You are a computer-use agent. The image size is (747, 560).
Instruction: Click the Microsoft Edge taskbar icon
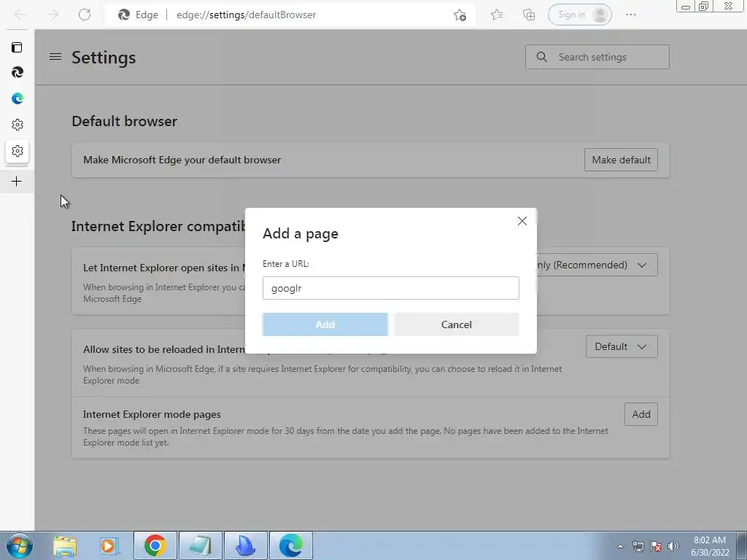pyautogui.click(x=290, y=545)
